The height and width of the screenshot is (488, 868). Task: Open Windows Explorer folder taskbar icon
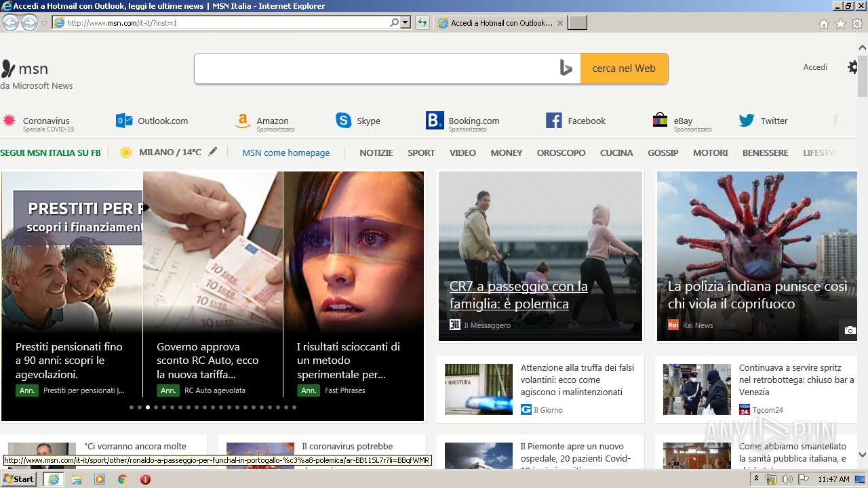pos(77,479)
